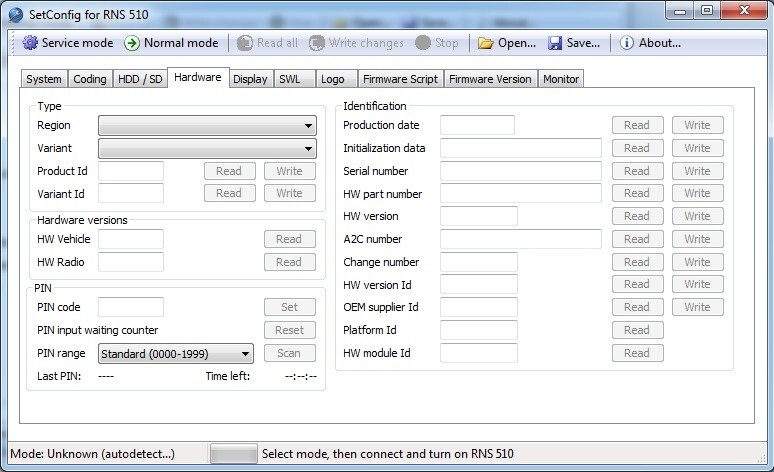Screen dimensions: 774x472
Task: Write the Change number
Action: point(697,262)
